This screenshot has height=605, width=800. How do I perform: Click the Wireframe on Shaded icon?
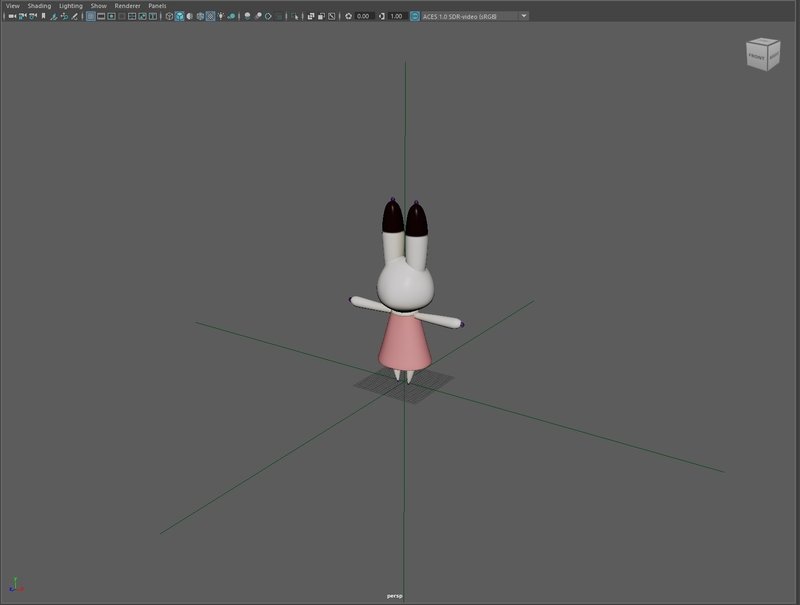(200, 16)
